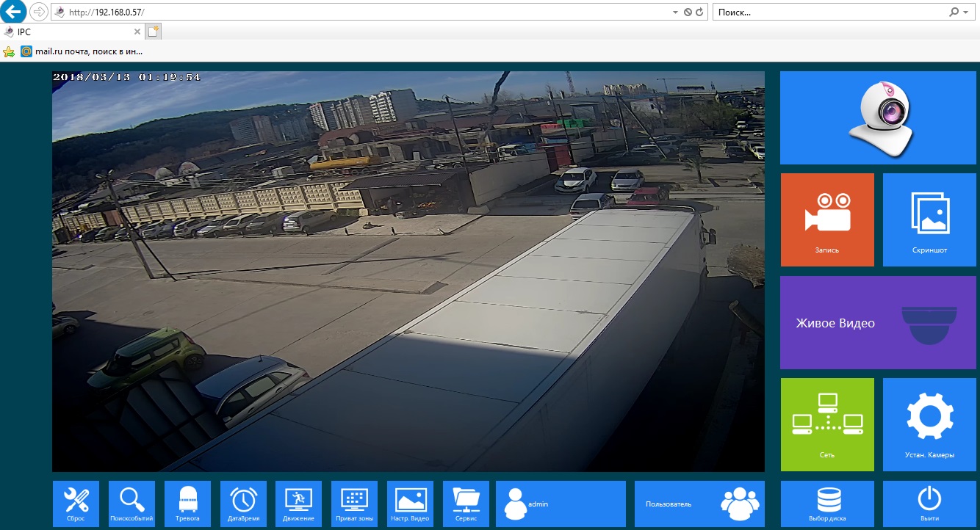The width and height of the screenshot is (980, 530).
Task: Open the Тревога alarm settings
Action: click(188, 504)
